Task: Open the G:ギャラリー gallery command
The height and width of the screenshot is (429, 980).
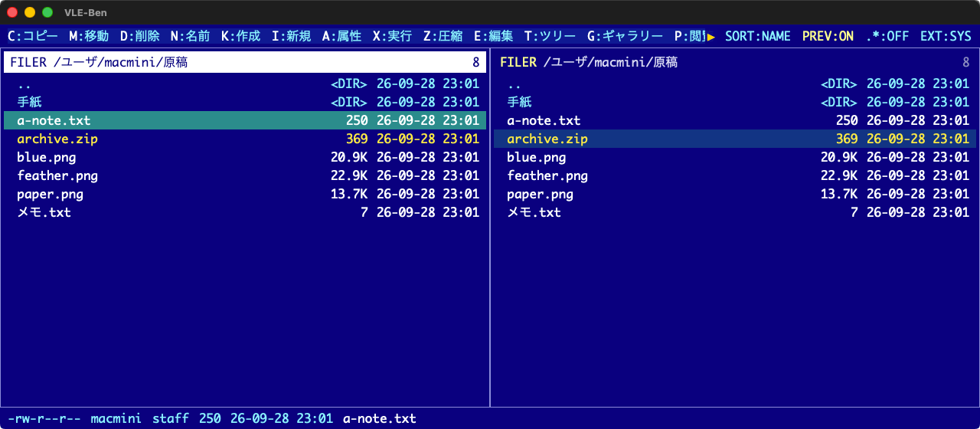Action: [625, 36]
